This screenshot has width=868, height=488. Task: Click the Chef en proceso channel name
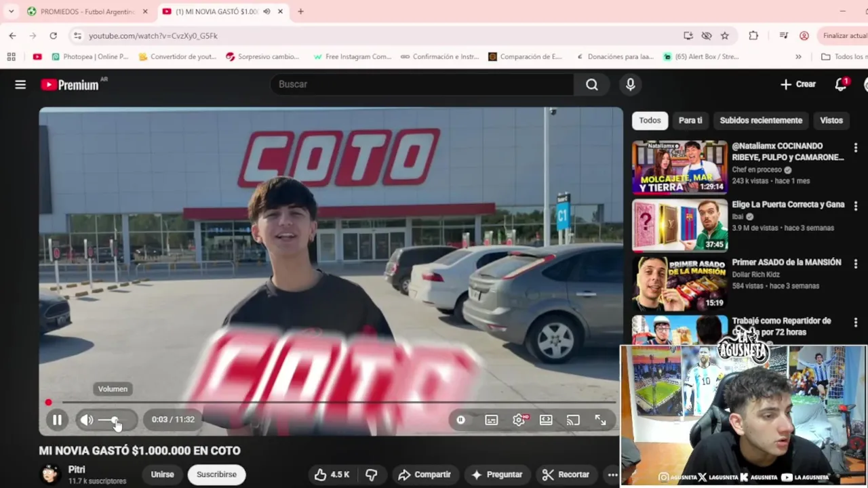757,169
